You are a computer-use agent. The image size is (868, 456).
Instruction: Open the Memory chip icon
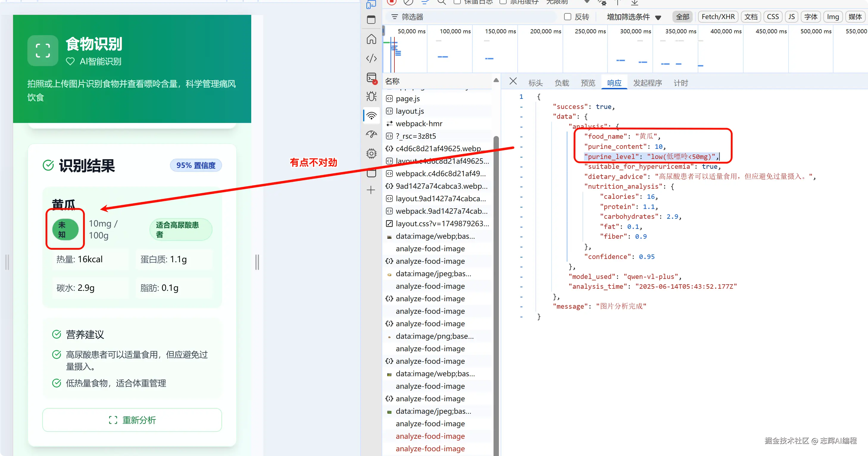click(371, 154)
